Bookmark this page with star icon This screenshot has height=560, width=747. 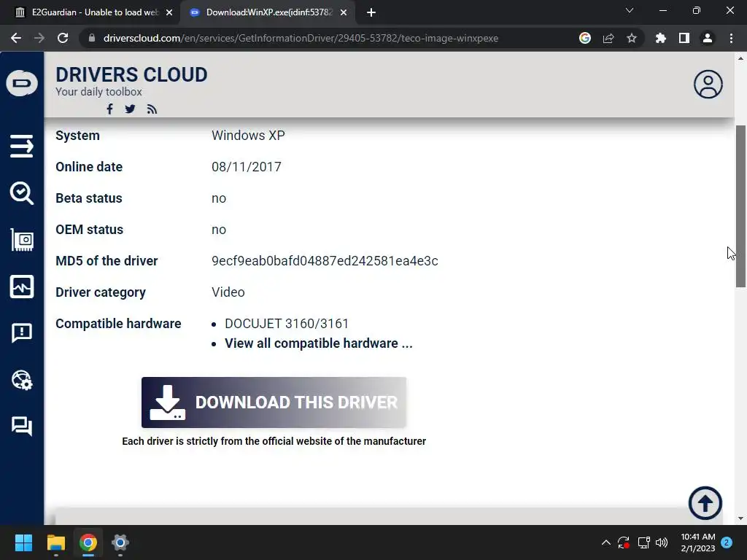coord(632,38)
